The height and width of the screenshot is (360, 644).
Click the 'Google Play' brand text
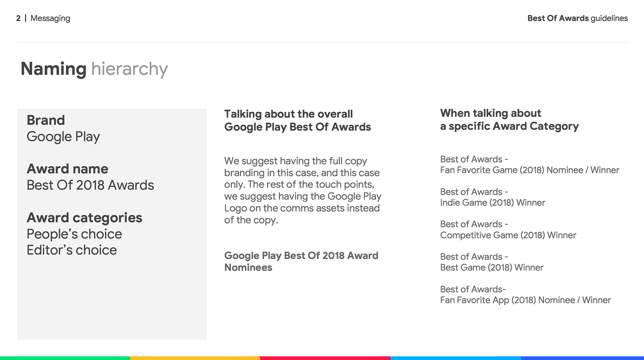click(x=63, y=137)
